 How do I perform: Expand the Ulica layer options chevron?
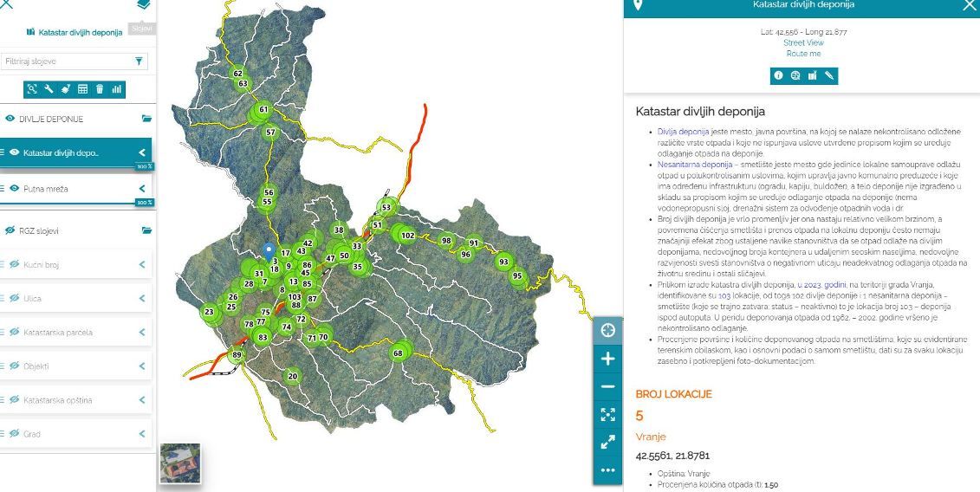click(x=142, y=298)
